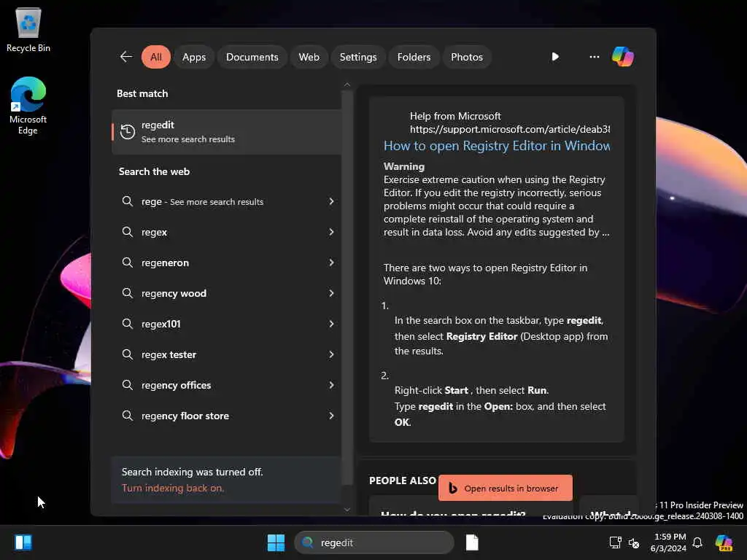Open Copilot icon in search panel
Viewport: 747px width, 560px height.
[x=623, y=57]
